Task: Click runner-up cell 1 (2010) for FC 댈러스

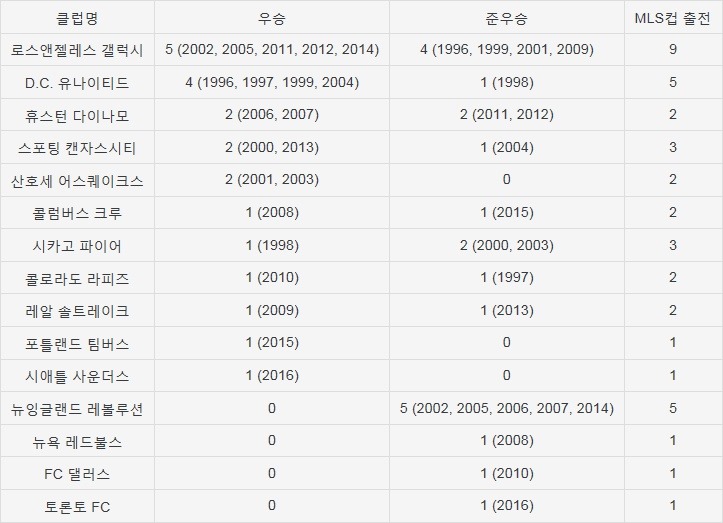Action: coord(506,474)
